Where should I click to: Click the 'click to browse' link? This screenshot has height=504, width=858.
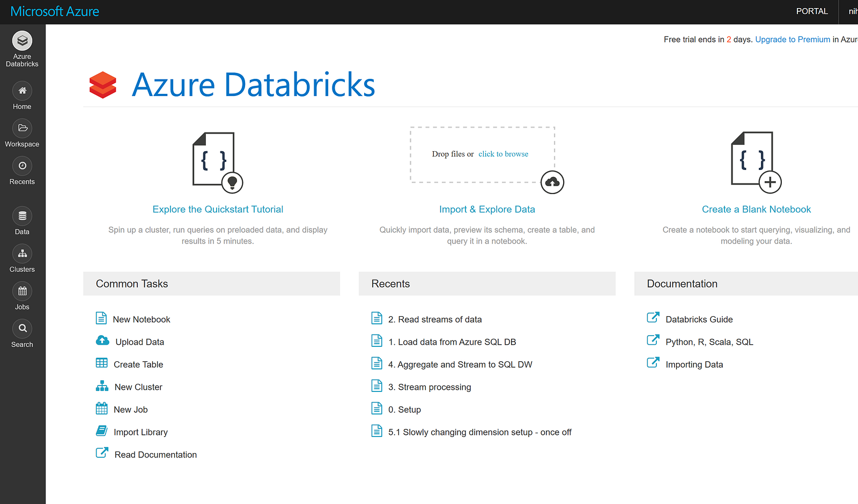[x=503, y=154]
